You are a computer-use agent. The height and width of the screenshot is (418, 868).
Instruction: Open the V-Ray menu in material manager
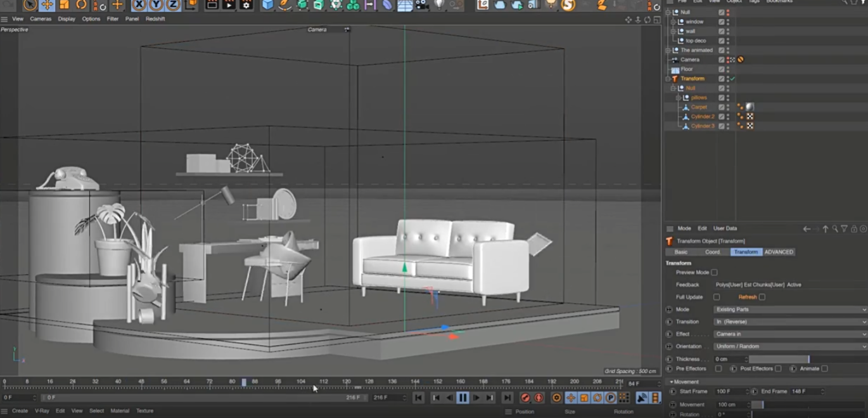click(42, 411)
